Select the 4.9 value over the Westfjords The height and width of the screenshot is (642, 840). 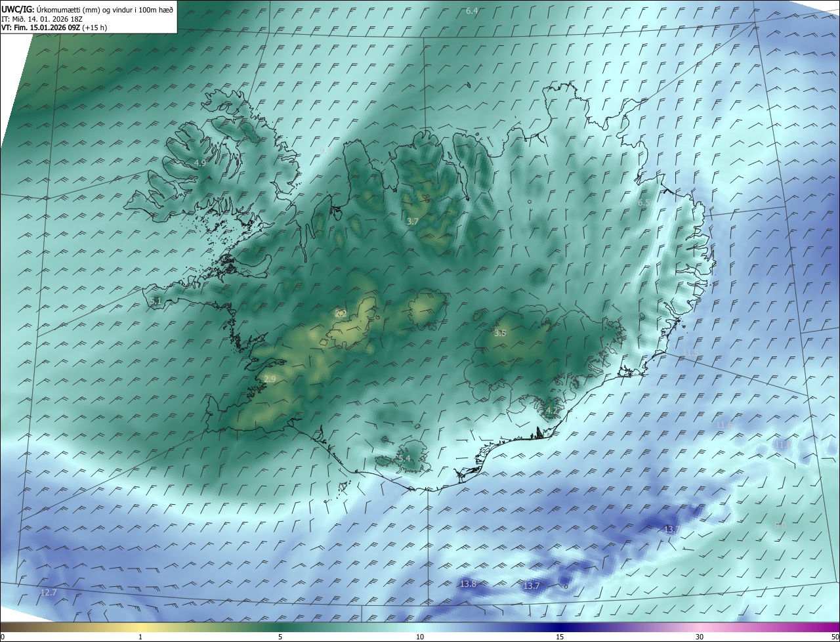(200, 163)
